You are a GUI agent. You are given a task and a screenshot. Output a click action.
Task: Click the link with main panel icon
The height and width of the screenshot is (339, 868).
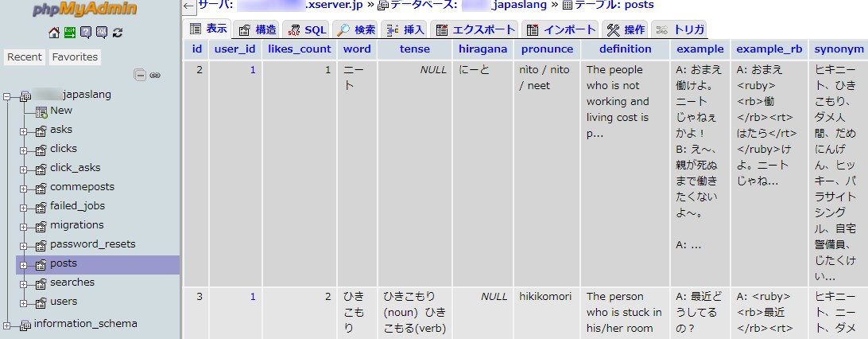[155, 75]
